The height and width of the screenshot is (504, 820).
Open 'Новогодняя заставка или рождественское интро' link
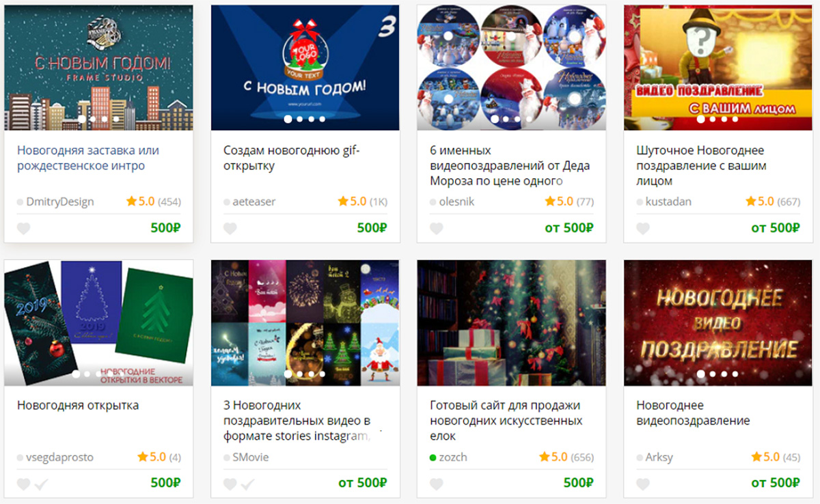(x=88, y=158)
